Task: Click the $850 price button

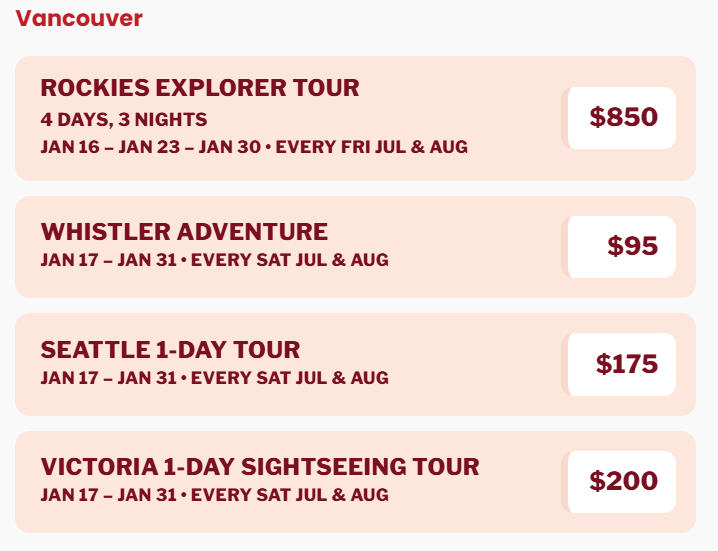Action: click(622, 118)
